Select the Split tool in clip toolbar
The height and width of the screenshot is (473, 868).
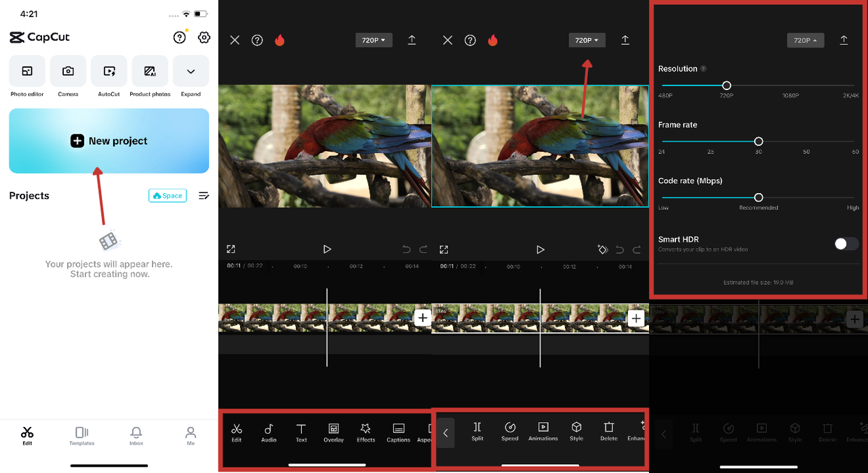coord(477,432)
